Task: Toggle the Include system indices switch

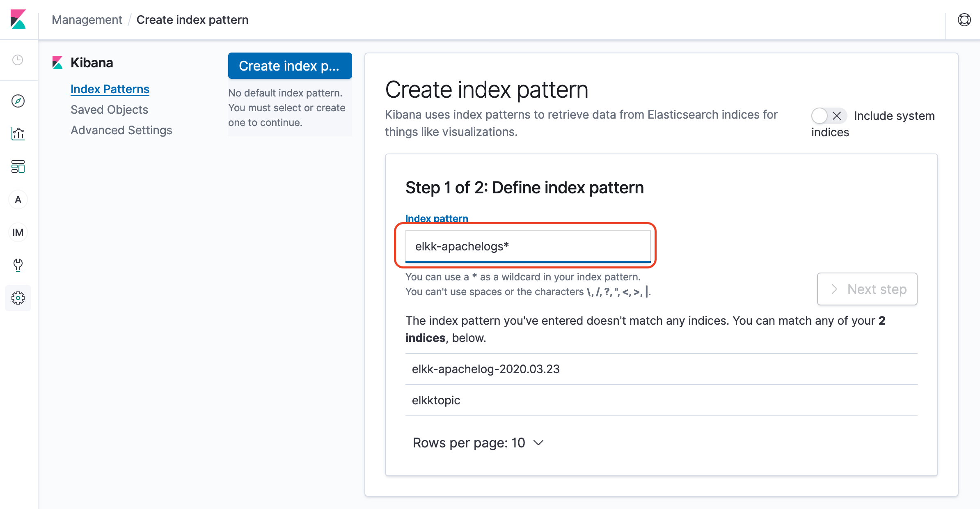Action: tap(829, 116)
